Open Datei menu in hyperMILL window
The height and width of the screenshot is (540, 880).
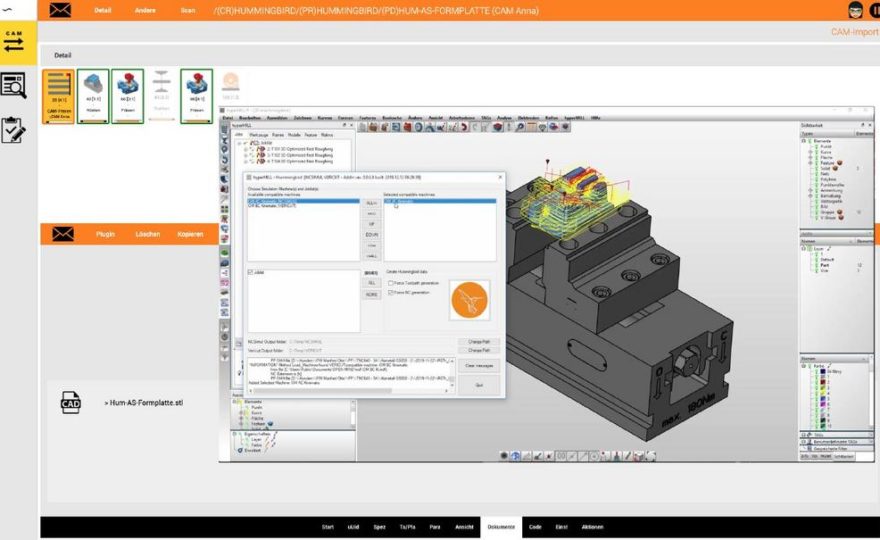point(227,118)
